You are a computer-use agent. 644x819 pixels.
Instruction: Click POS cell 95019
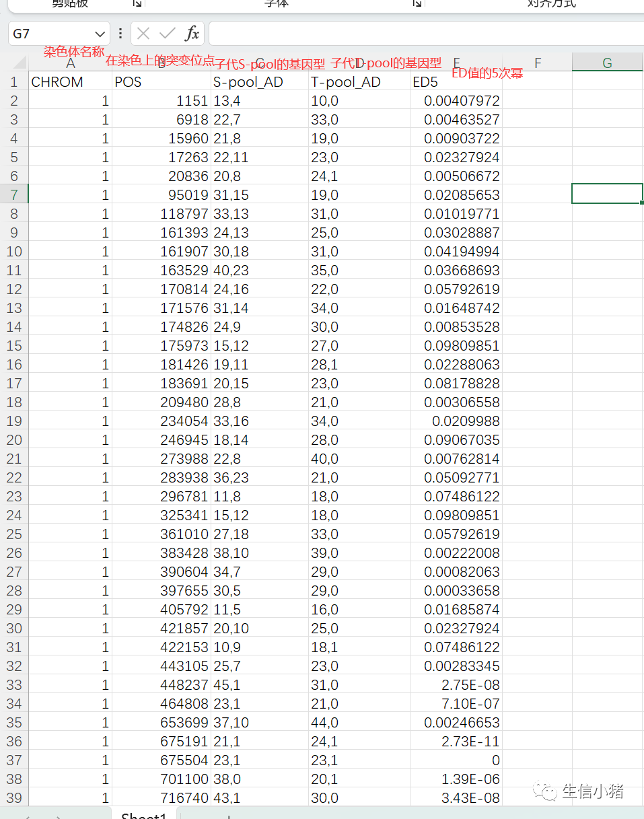coord(162,195)
